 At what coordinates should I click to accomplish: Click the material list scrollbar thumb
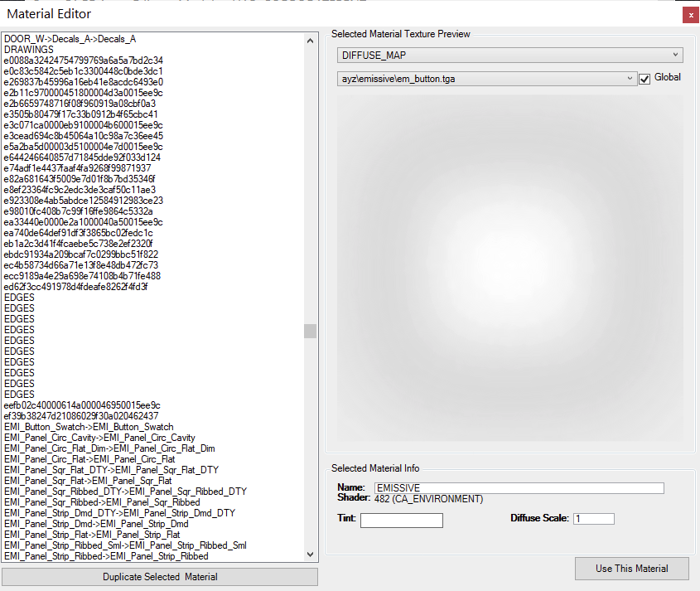tap(310, 331)
